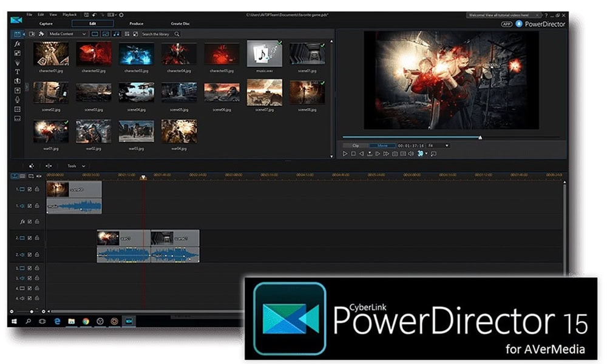Play the preview
The height and width of the screenshot is (364, 607).
point(345,153)
